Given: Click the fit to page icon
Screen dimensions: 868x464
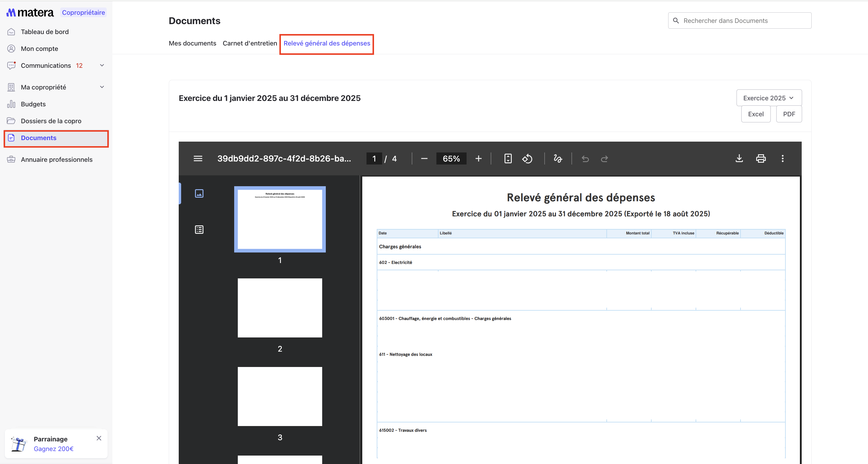Looking at the screenshot, I should [508, 158].
